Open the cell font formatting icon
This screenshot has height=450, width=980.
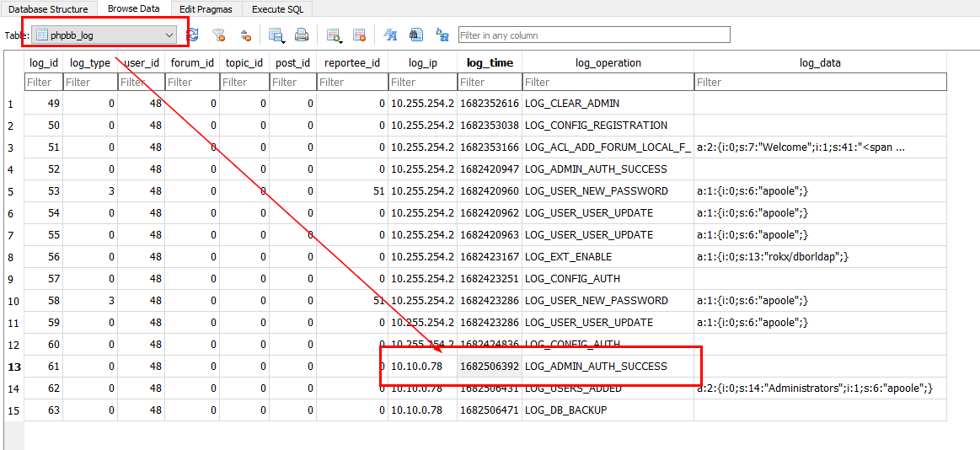pos(390,35)
